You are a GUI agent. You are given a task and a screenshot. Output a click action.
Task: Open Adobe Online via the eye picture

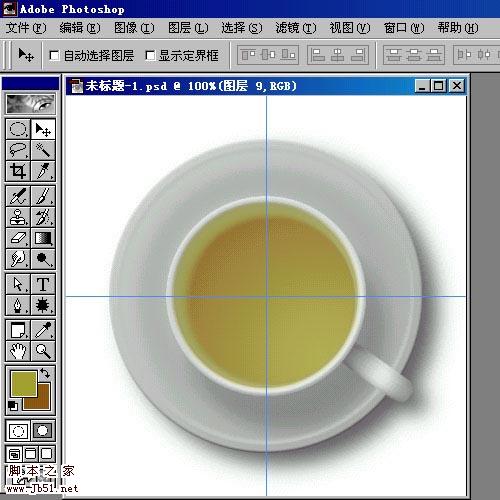click(30, 104)
